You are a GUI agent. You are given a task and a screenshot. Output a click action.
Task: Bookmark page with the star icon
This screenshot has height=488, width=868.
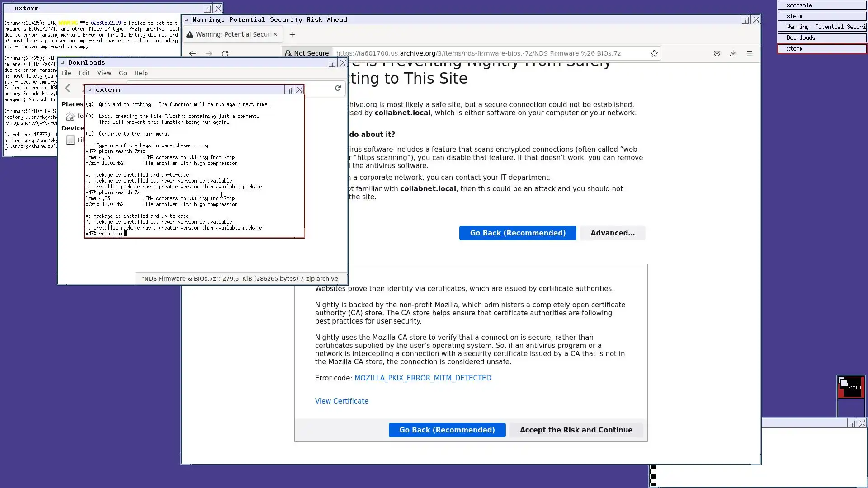coord(654,53)
